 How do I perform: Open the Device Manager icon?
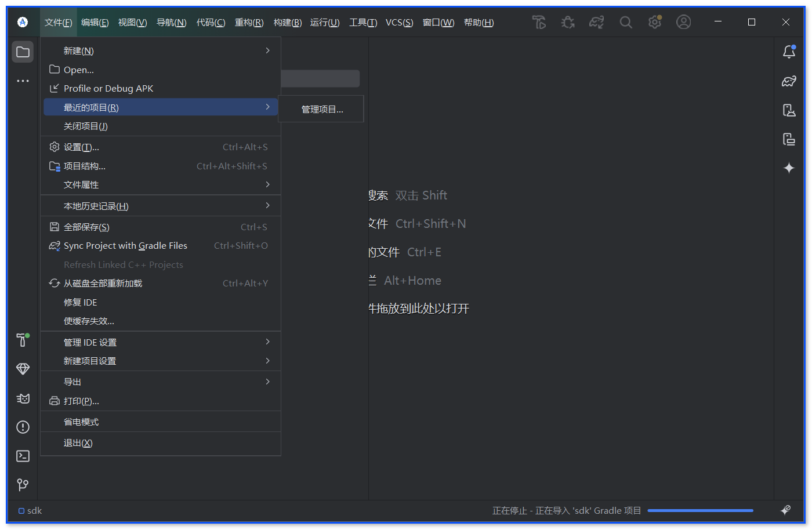click(x=789, y=110)
